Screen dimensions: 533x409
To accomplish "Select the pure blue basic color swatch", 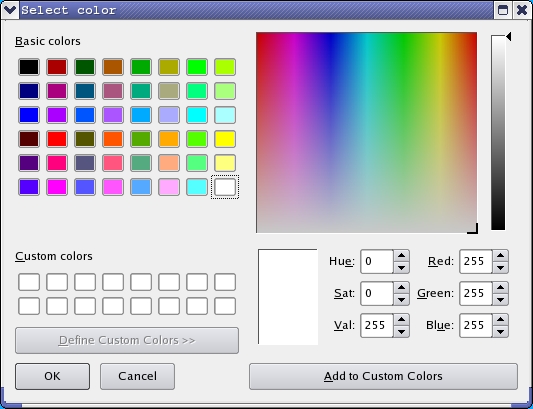I will (x=29, y=115).
